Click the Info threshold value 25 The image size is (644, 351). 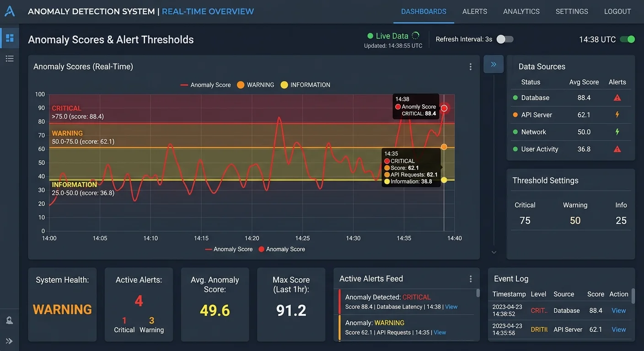click(621, 221)
